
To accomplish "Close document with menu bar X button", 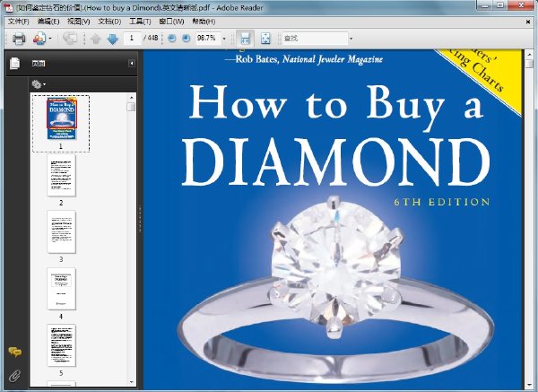I will 528,22.
